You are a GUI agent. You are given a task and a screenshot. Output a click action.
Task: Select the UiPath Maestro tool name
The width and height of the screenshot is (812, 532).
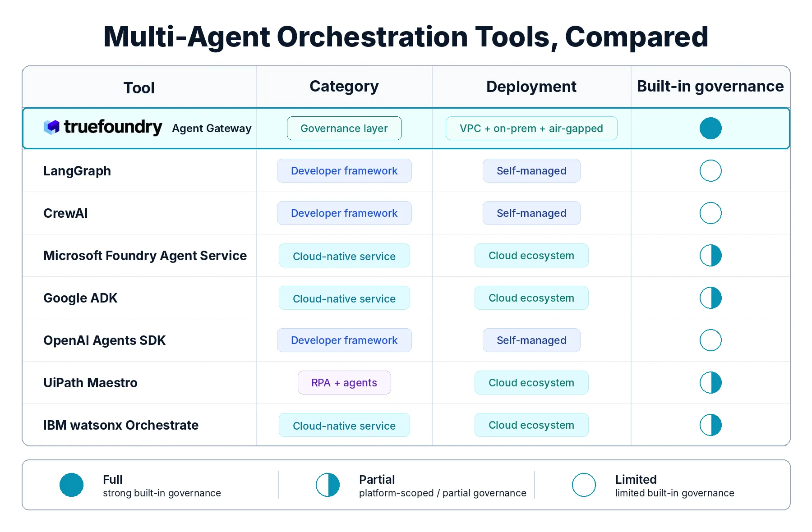click(90, 383)
